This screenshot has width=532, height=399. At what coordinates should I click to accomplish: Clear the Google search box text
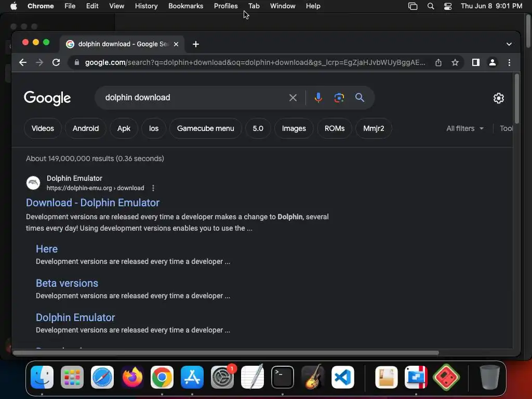coord(293,98)
